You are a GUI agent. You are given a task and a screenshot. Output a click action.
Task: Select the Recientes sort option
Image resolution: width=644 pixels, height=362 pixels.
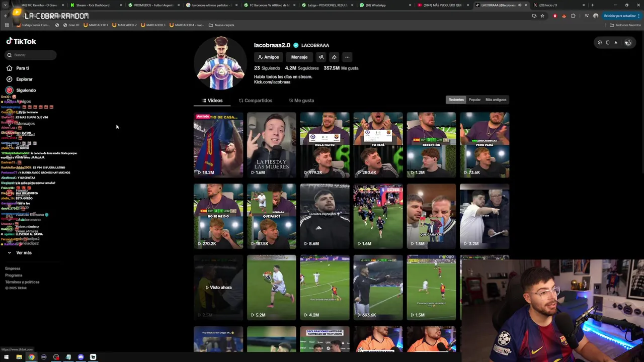pos(456,100)
